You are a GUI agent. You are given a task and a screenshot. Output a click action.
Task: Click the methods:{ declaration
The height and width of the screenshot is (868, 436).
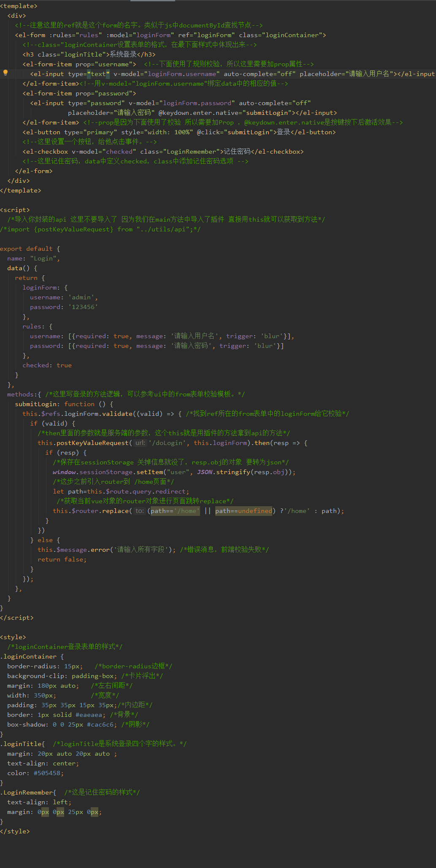click(24, 394)
